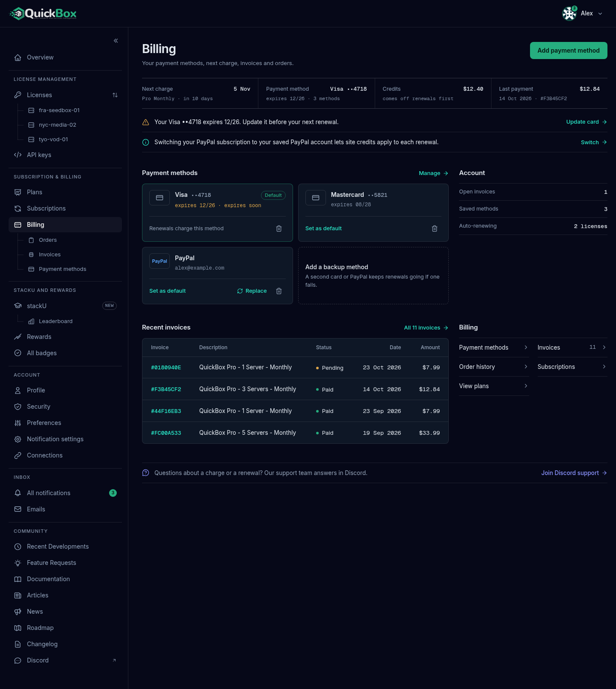616x689 pixels.
Task: Open invoice #0180940E
Action: click(x=166, y=368)
